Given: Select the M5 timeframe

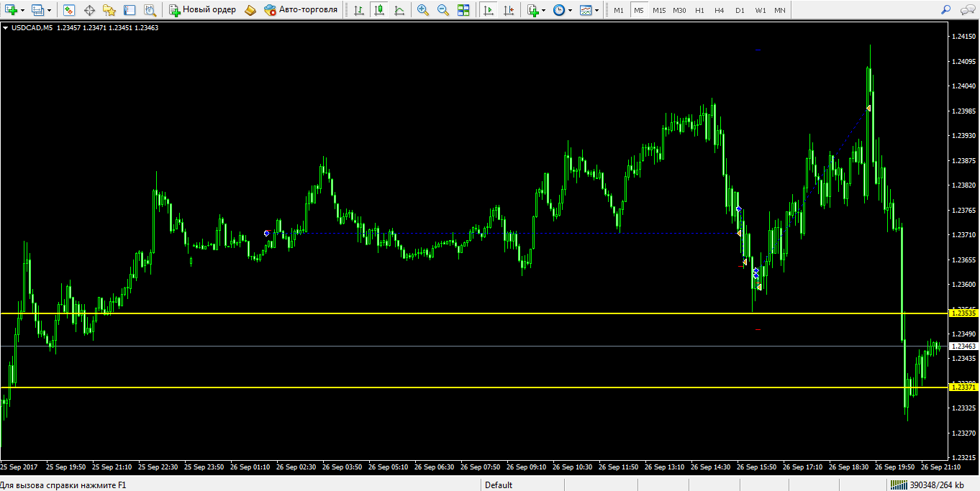Looking at the screenshot, I should pos(638,10).
